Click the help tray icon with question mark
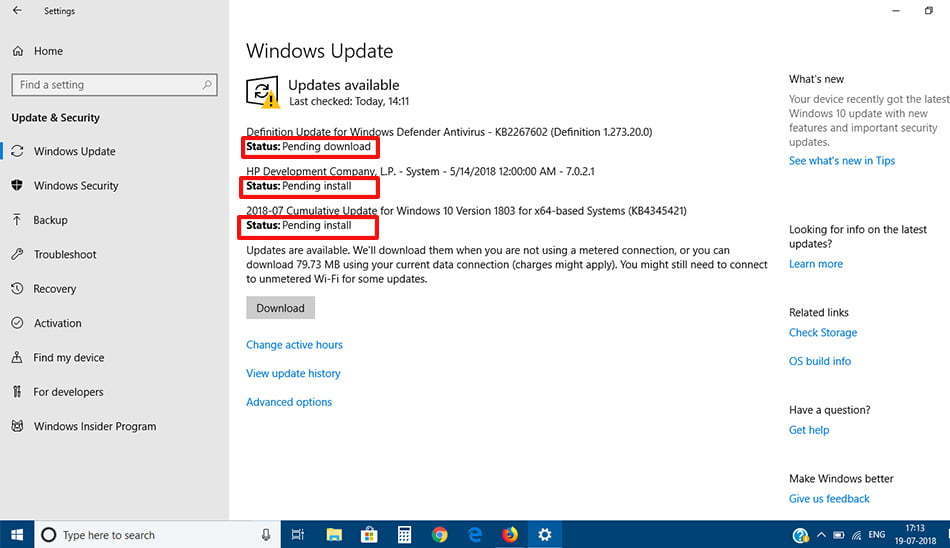The image size is (950, 548). click(800, 535)
